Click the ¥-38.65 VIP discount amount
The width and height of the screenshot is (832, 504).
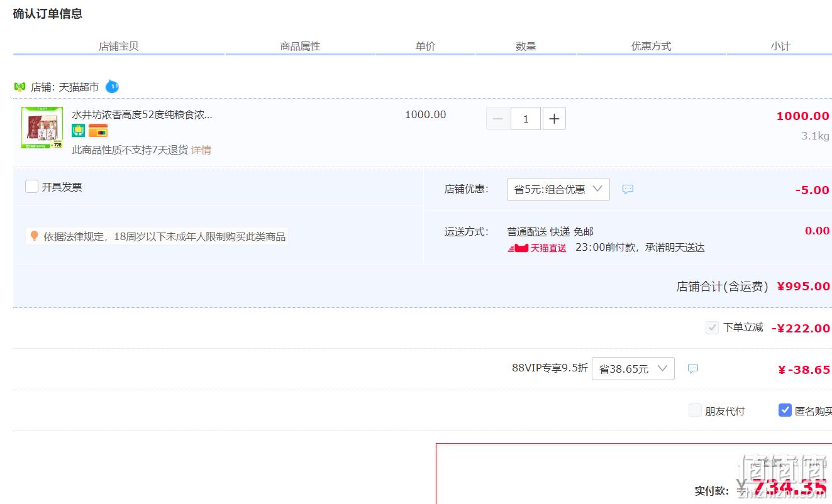click(x=804, y=370)
